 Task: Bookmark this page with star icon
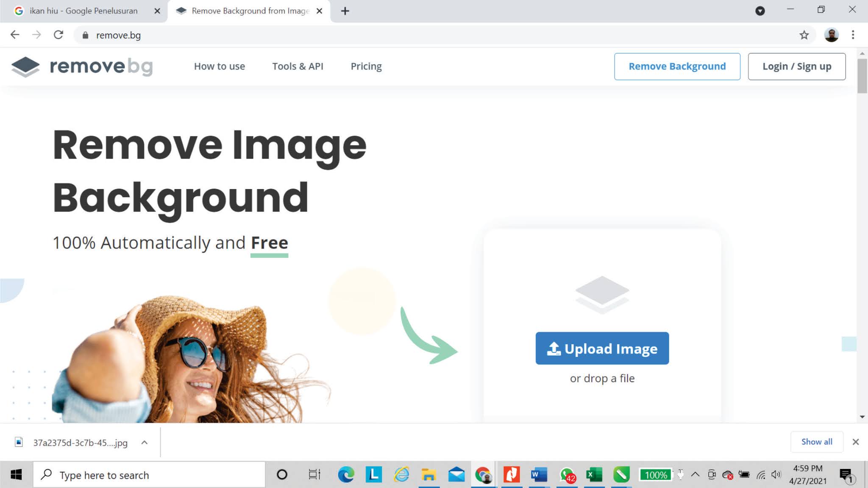point(804,35)
